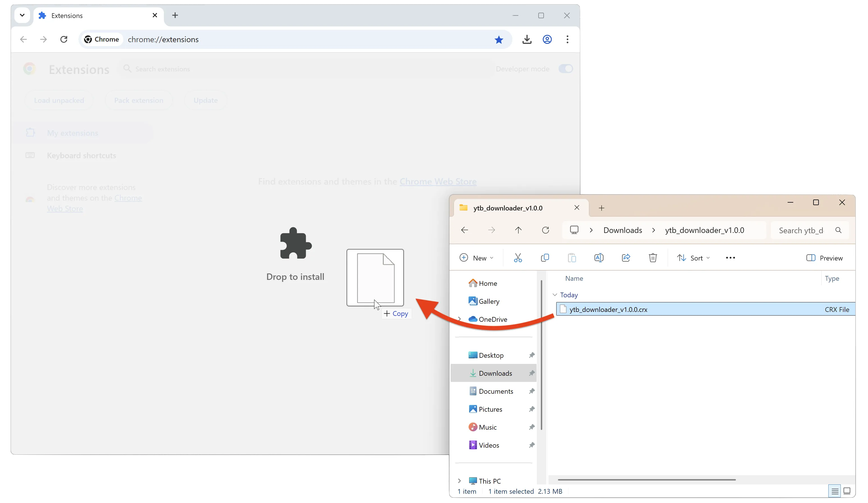Screen dimensions: 868x503
Task: Select My extensions in the sidebar
Action: tap(82, 133)
